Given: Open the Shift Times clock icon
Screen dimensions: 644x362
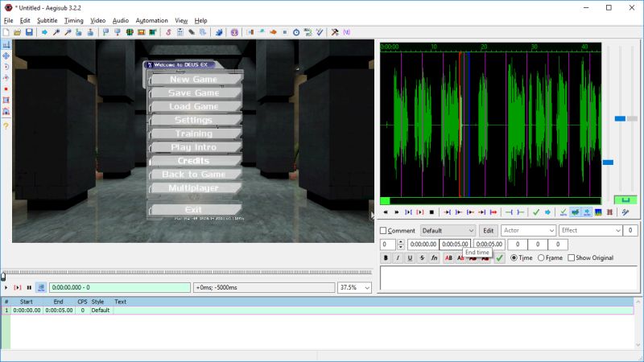Looking at the screenshot, I should [296, 32].
